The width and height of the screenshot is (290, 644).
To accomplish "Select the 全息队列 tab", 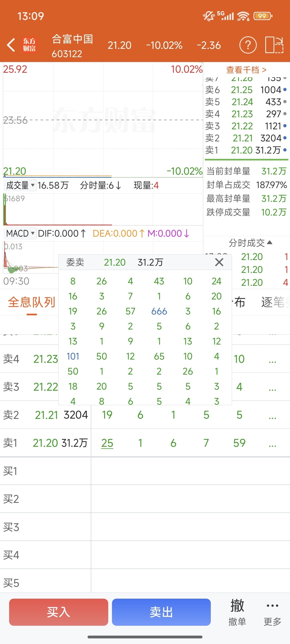I will tap(31, 302).
